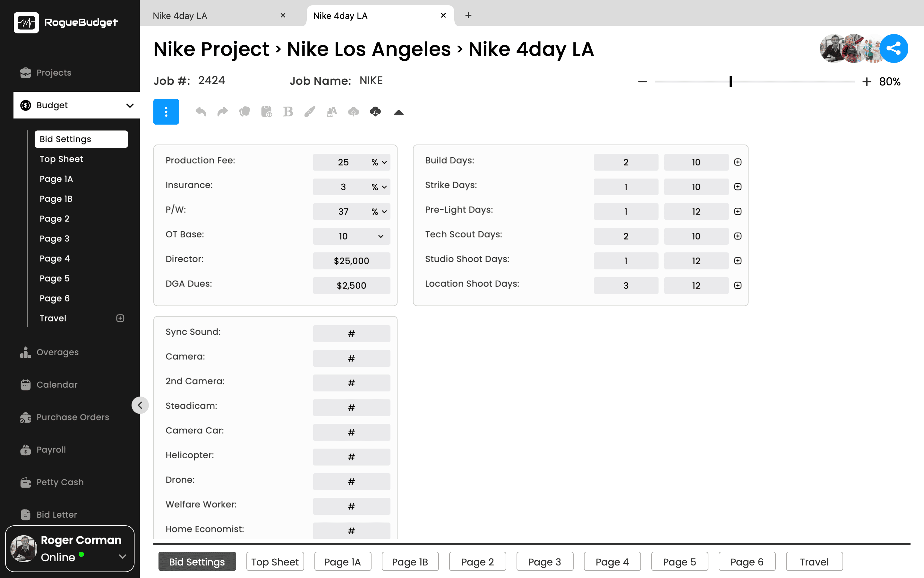Open the P/W percent dropdown

point(380,211)
